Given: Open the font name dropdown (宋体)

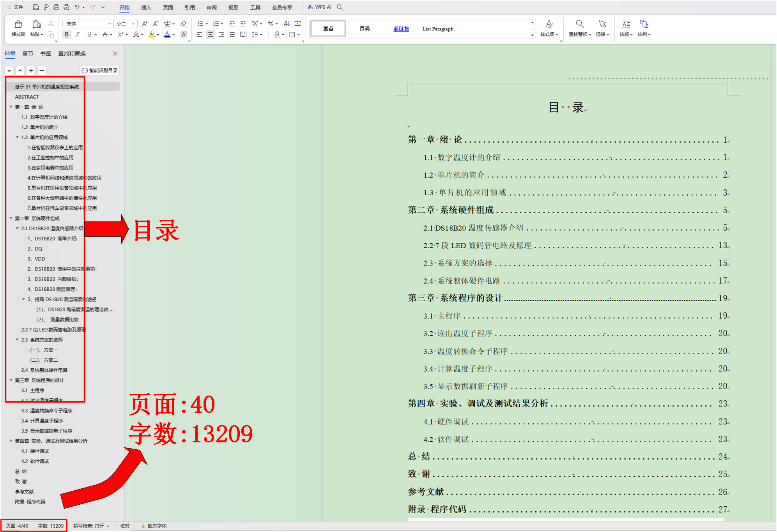Looking at the screenshot, I should [110, 23].
